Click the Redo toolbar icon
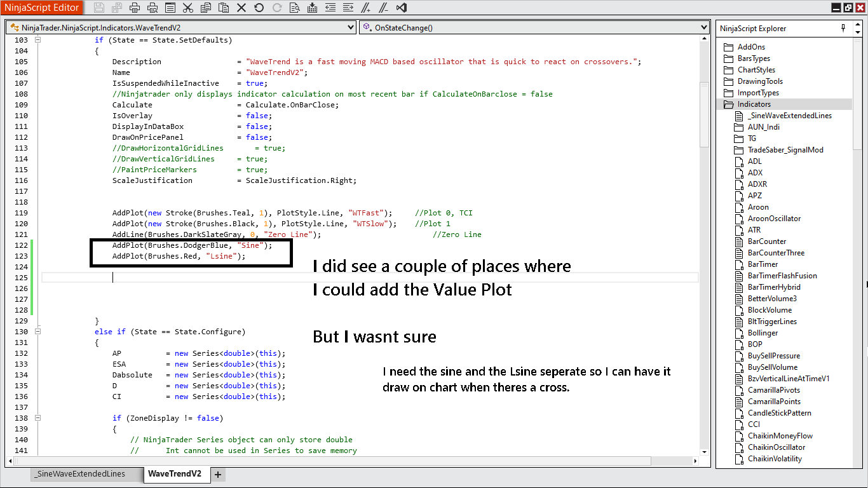Image resolution: width=868 pixels, height=488 pixels. pyautogui.click(x=277, y=8)
